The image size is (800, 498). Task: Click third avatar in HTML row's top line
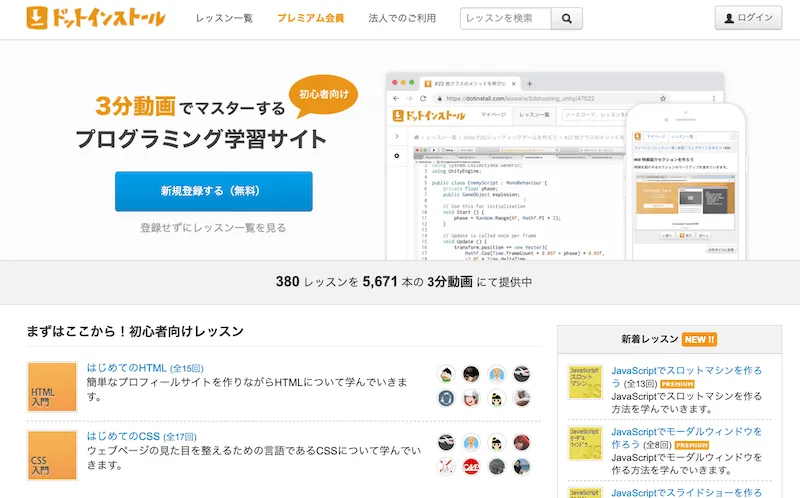pos(496,374)
